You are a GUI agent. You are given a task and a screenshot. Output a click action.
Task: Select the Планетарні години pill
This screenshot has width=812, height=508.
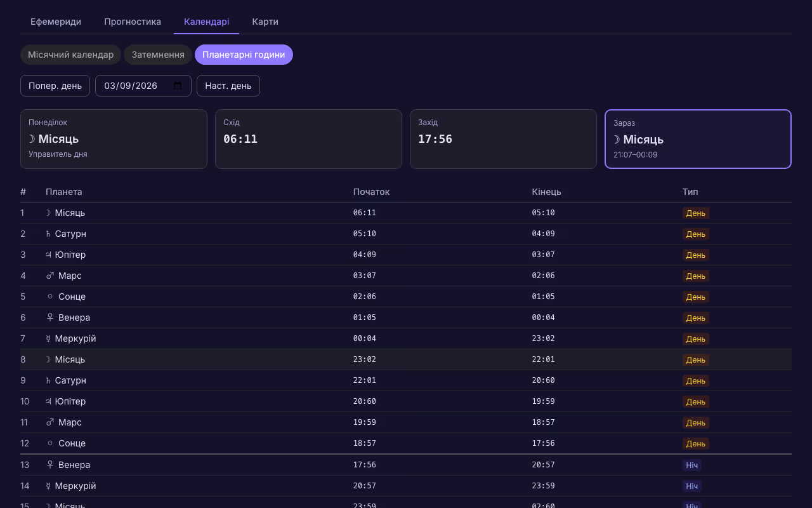pos(244,55)
